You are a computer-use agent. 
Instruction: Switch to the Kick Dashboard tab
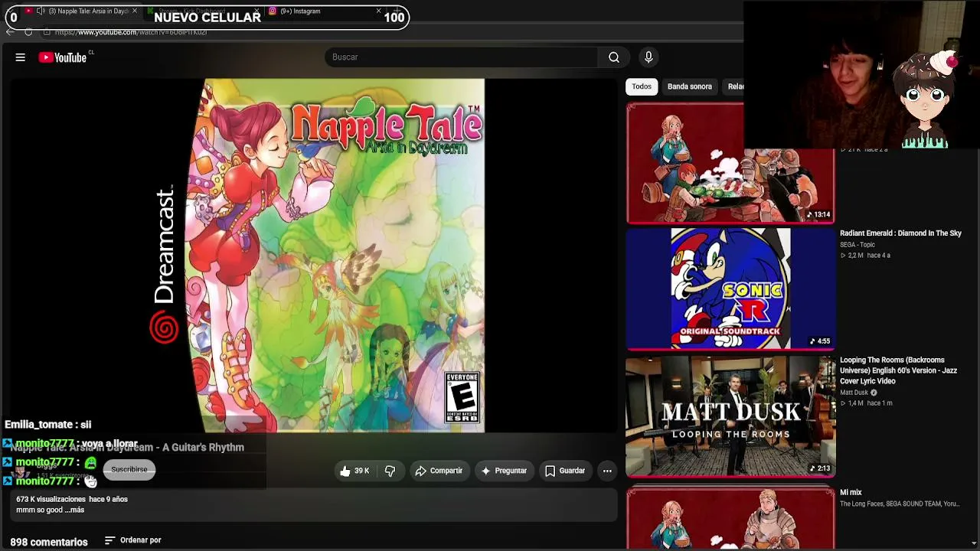tap(203, 11)
